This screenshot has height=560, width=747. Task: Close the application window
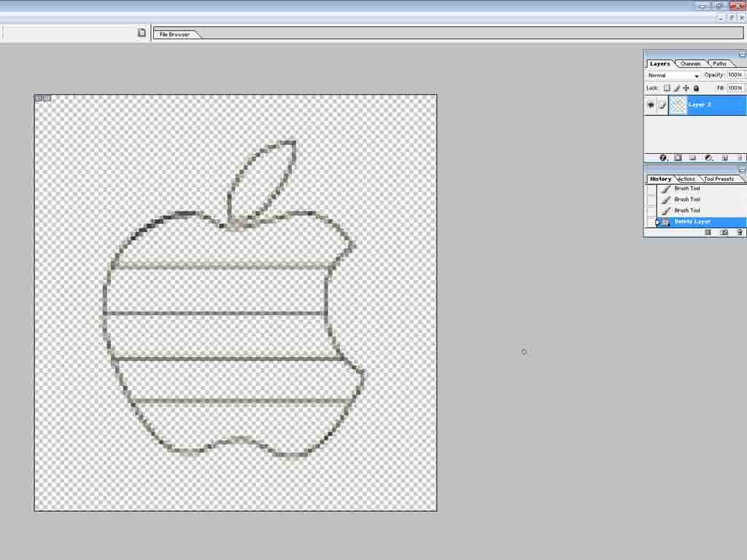coord(738,6)
